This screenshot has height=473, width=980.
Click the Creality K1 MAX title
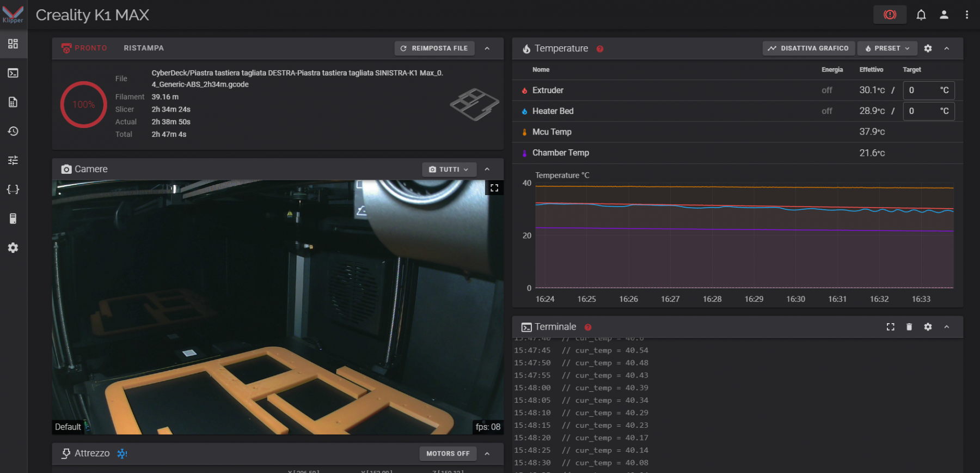coord(93,15)
